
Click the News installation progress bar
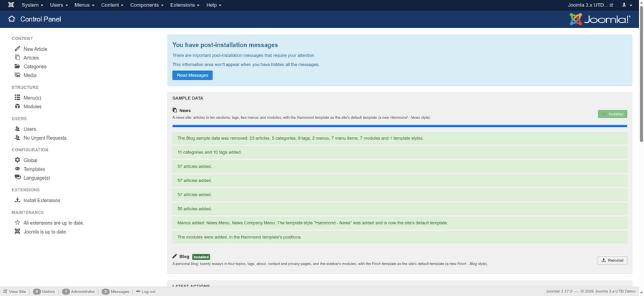coord(399,126)
